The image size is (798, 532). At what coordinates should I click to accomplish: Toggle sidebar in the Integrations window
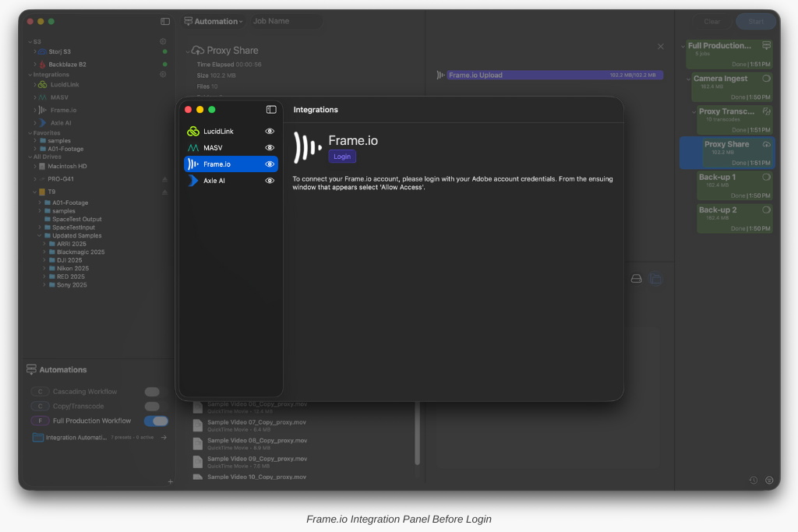tap(271, 110)
